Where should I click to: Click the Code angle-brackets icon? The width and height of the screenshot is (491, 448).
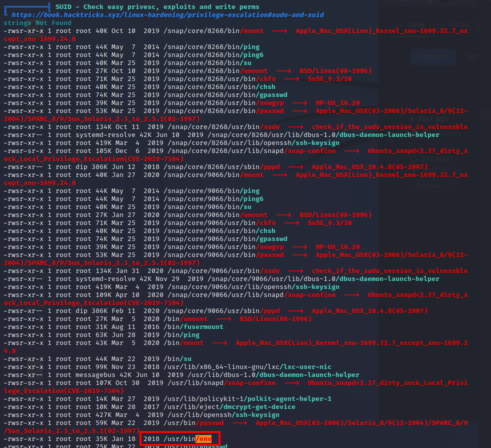[400, 24]
